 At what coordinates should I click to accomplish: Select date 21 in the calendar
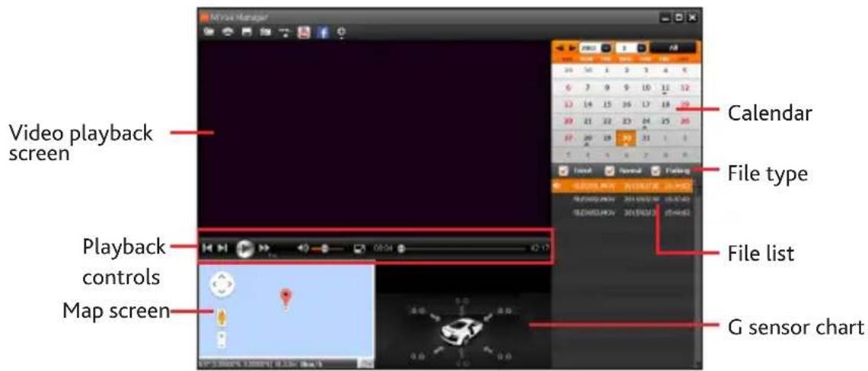click(587, 120)
